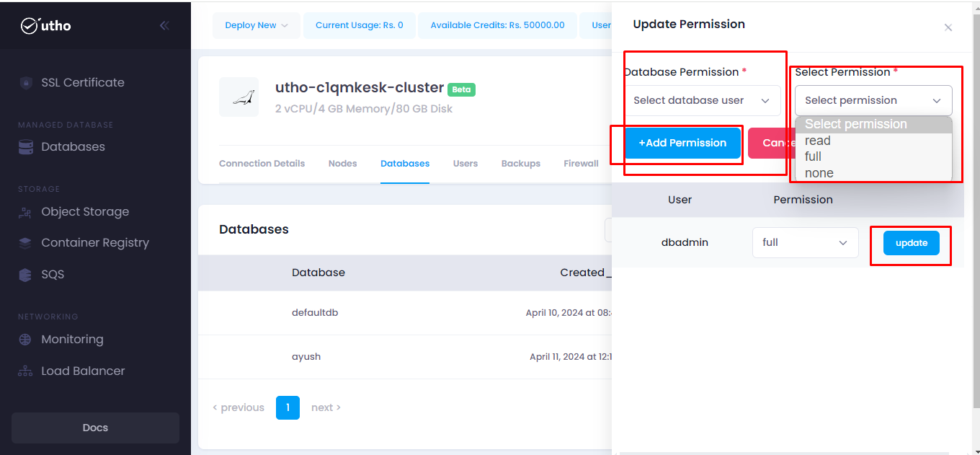The height and width of the screenshot is (455, 980).
Task: Click April 10, 2024 created date
Action: (569, 313)
